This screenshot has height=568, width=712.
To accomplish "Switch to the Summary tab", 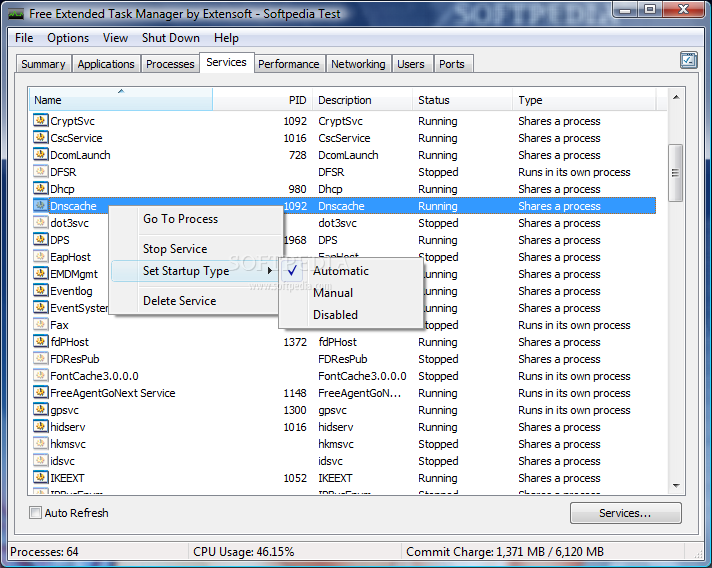I will (44, 64).
